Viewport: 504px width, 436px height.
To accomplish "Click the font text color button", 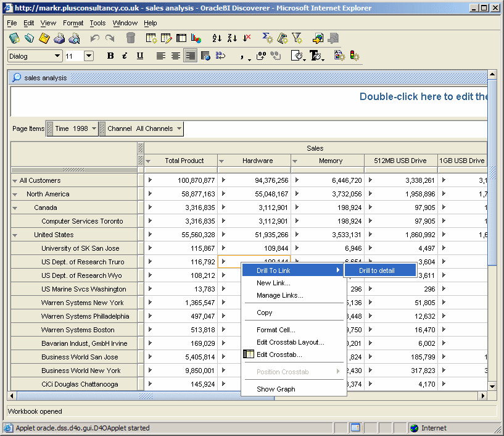I will tap(315, 56).
